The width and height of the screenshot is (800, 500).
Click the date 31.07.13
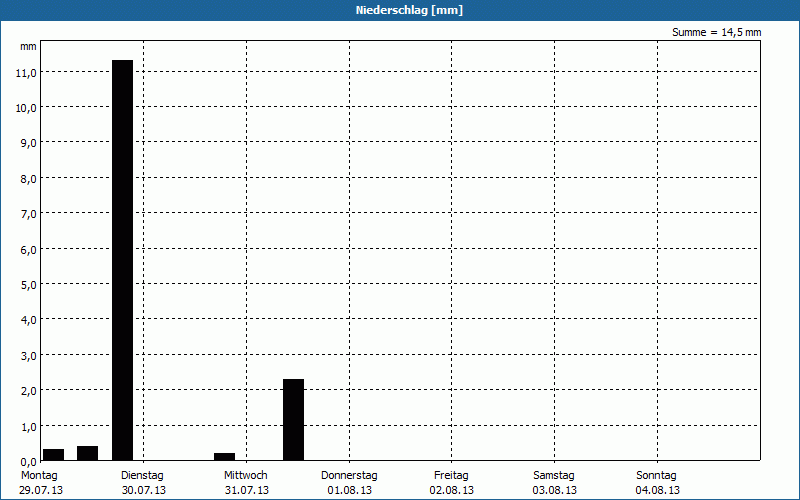247,490
